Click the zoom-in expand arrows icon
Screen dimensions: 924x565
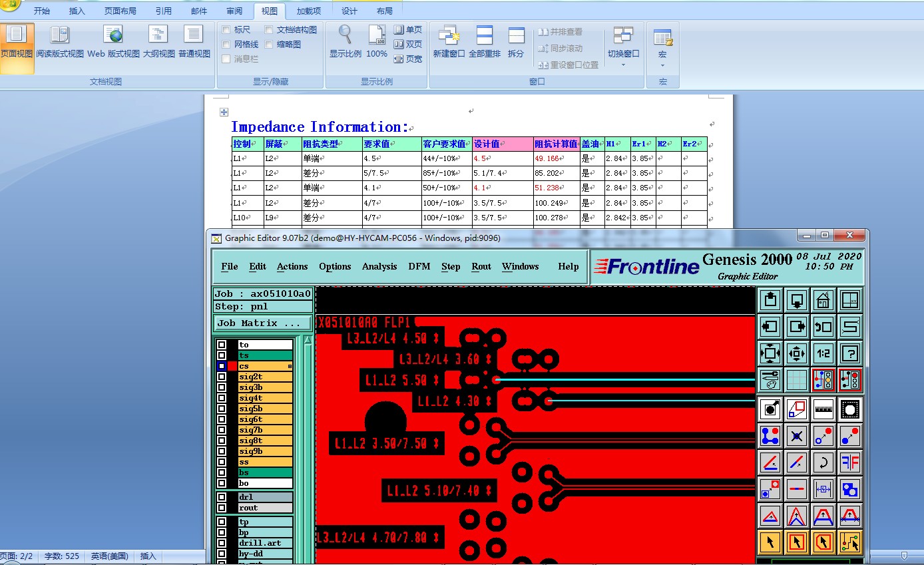pyautogui.click(x=771, y=353)
